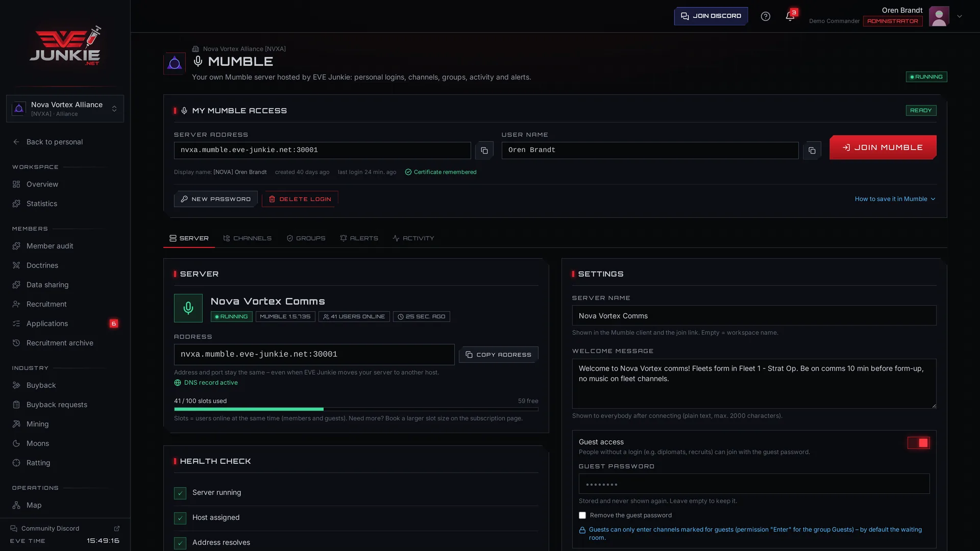Click the Join Discord button
The width and height of the screenshot is (980, 551).
pos(711,16)
